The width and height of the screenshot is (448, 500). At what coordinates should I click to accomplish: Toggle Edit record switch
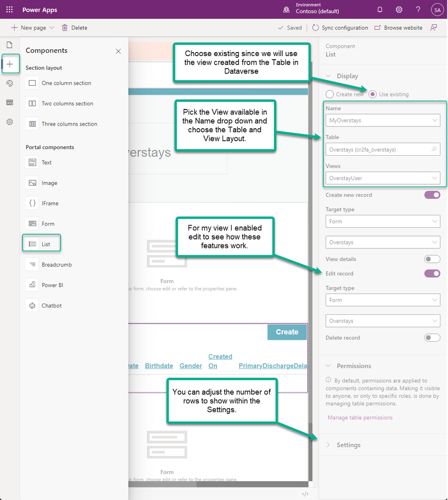pos(432,273)
